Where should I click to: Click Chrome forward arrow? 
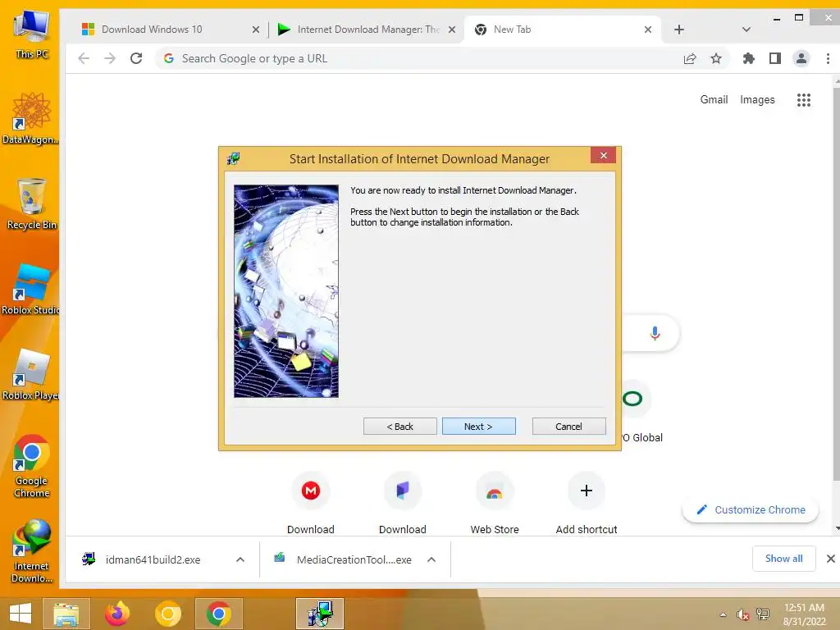tap(110, 58)
